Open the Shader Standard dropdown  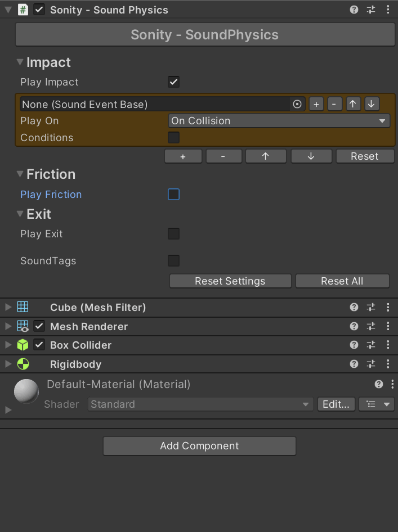(x=200, y=404)
